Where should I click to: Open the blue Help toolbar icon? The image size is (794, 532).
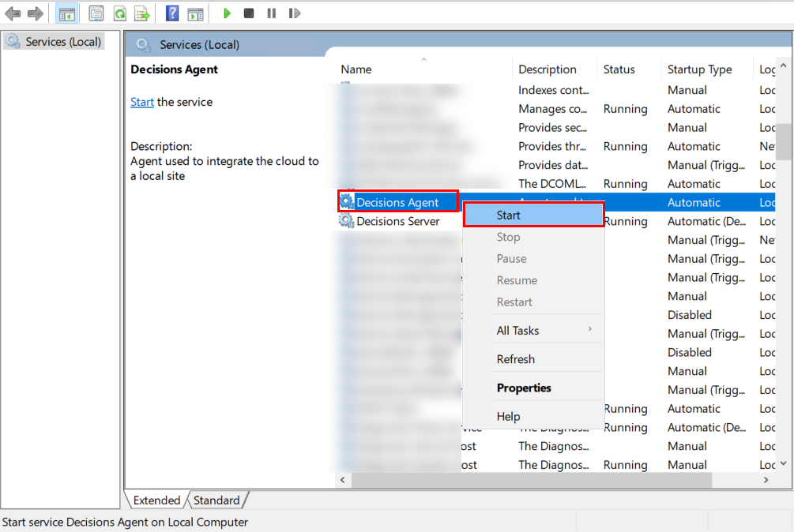click(172, 13)
